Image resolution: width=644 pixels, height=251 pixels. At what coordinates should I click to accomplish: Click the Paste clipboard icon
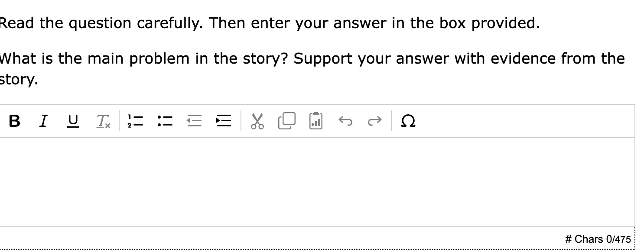tap(315, 122)
